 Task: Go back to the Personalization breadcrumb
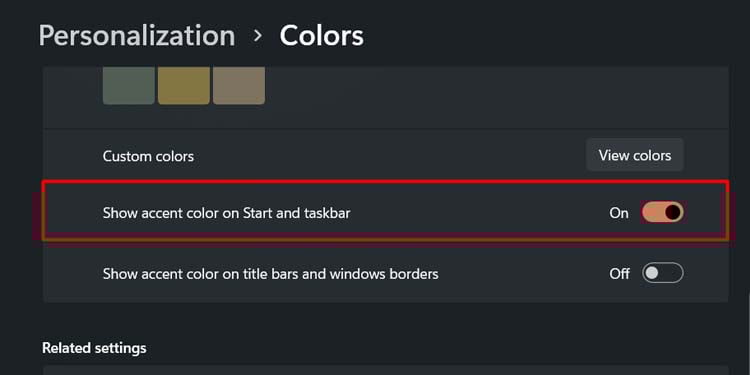click(x=137, y=36)
